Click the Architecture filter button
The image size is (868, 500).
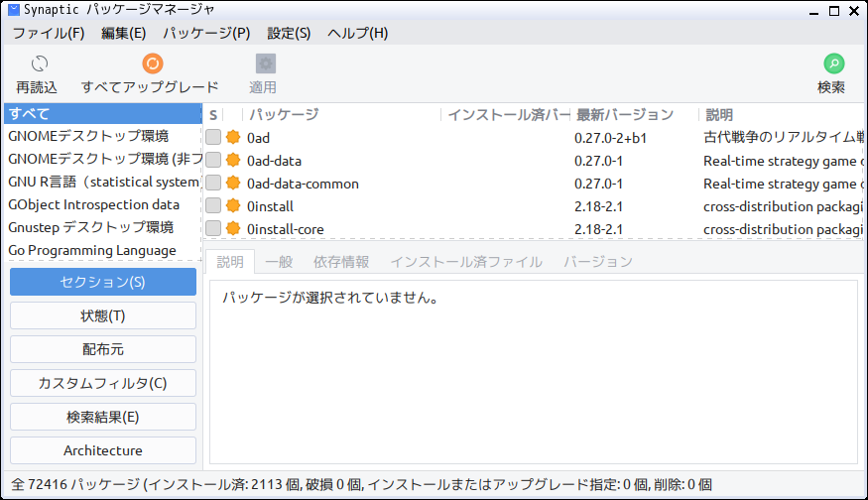pyautogui.click(x=103, y=450)
